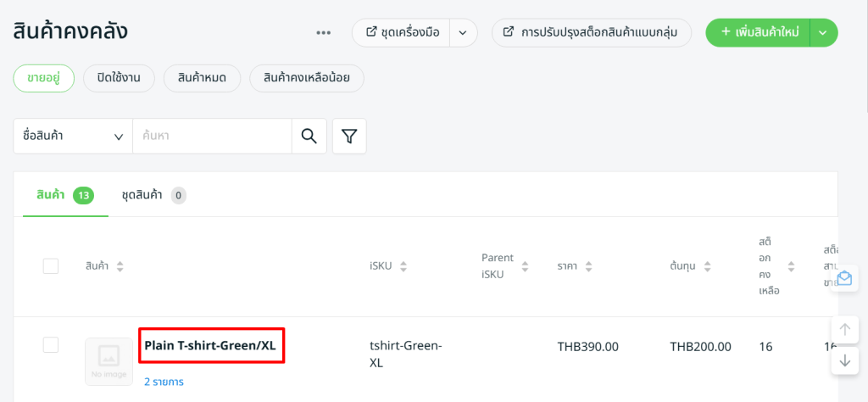
Task: Click the search magnifier icon
Action: 309,136
